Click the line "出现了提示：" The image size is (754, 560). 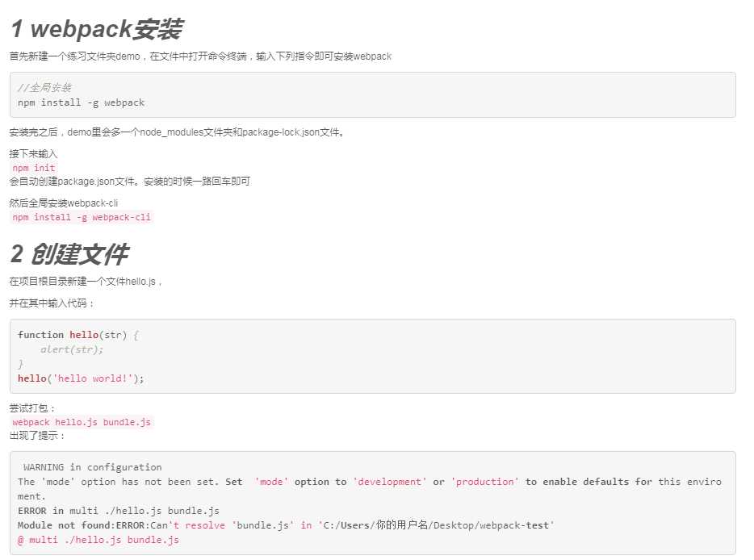tap(37, 436)
